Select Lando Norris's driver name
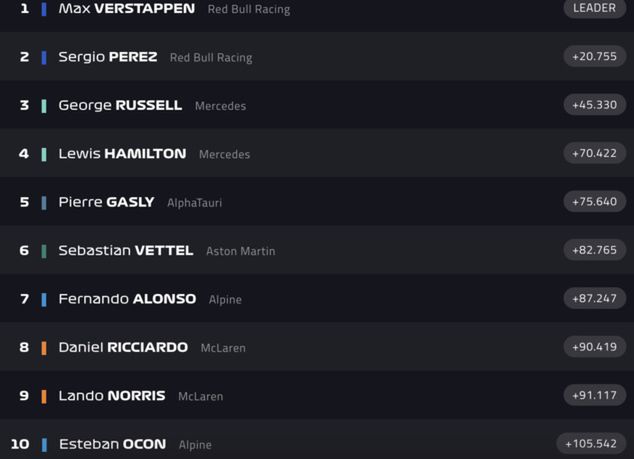 coord(111,396)
